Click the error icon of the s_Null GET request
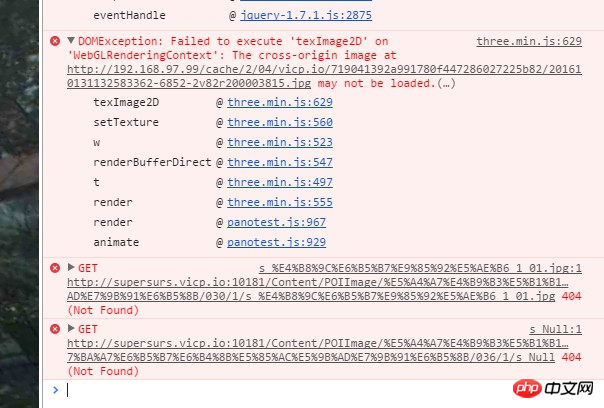604x408 pixels. 55,328
